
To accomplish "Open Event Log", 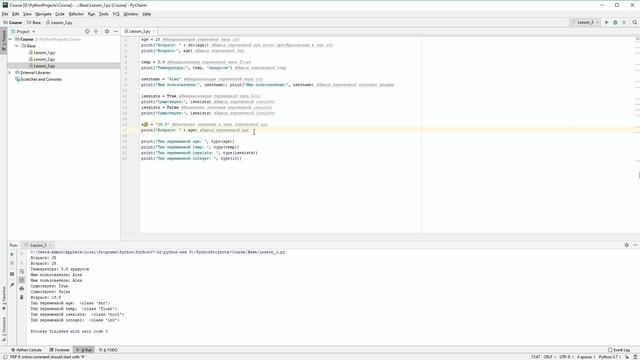I will pos(619,350).
